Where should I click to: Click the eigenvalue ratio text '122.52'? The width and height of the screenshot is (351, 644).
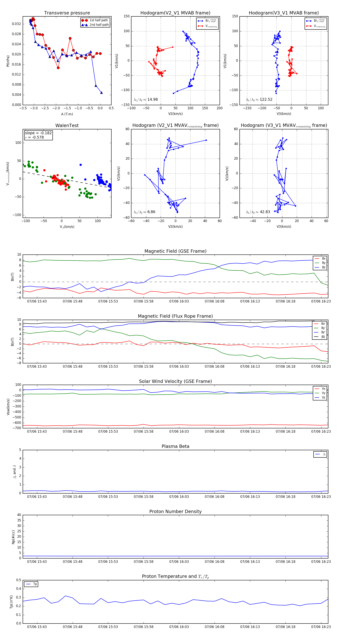[x=266, y=100]
